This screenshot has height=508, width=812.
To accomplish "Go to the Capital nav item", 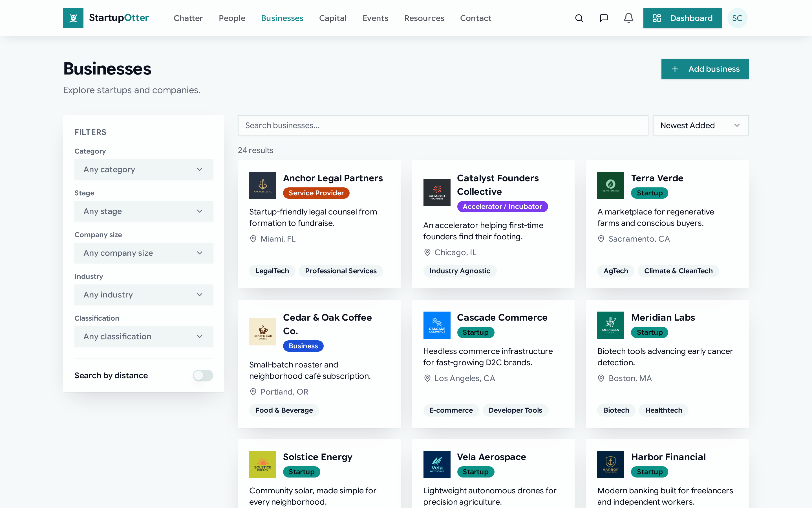I will click(x=332, y=18).
